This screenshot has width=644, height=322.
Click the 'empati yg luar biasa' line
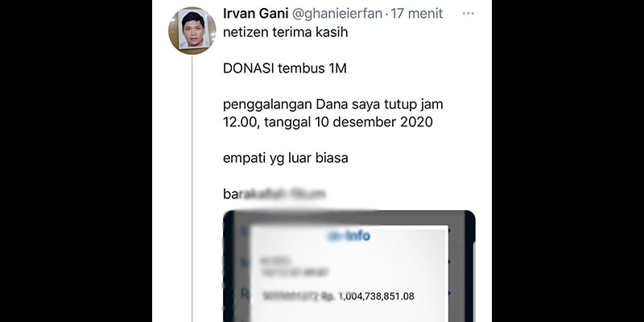tap(286, 158)
